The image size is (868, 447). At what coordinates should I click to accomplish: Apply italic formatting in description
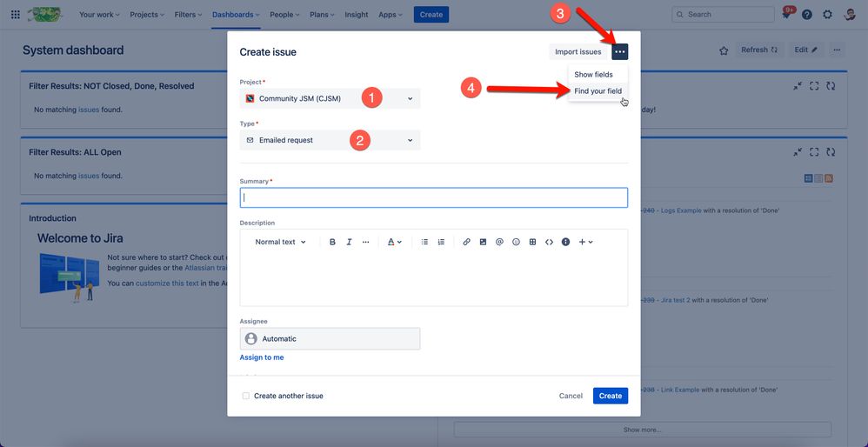coord(350,242)
